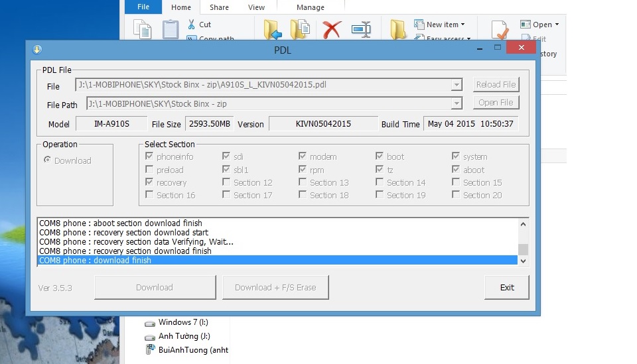Click the Cut scissors icon in Explorer

191,25
